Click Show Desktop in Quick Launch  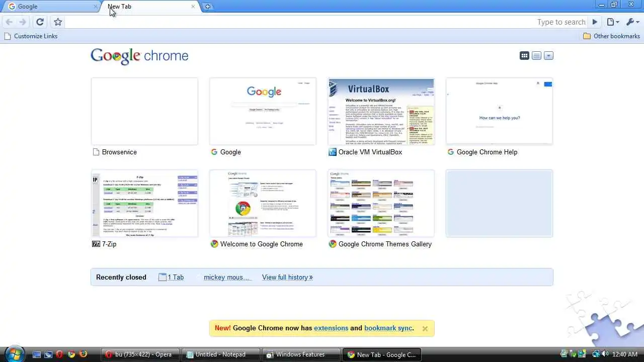(x=36, y=354)
